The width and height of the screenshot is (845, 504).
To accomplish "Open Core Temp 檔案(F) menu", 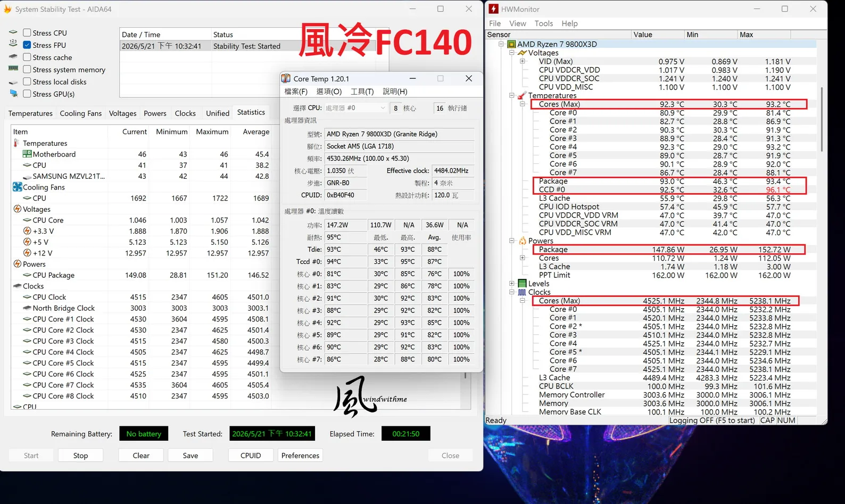I will [296, 92].
